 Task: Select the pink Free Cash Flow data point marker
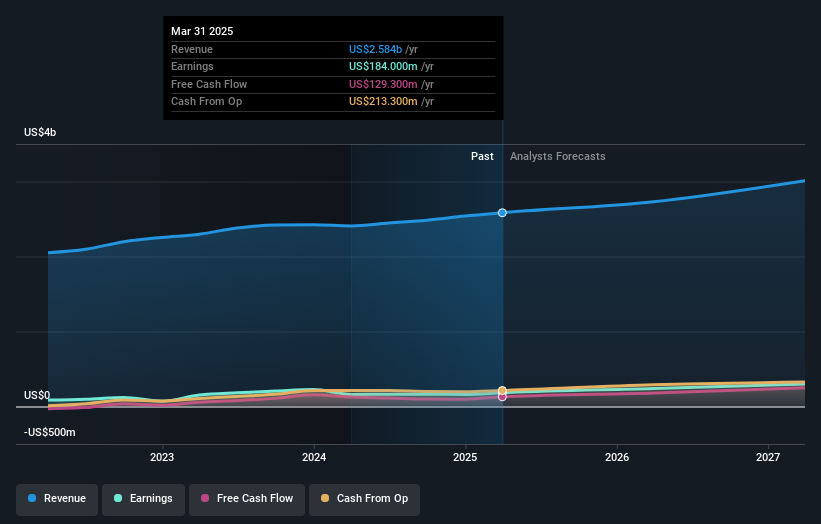(x=502, y=397)
